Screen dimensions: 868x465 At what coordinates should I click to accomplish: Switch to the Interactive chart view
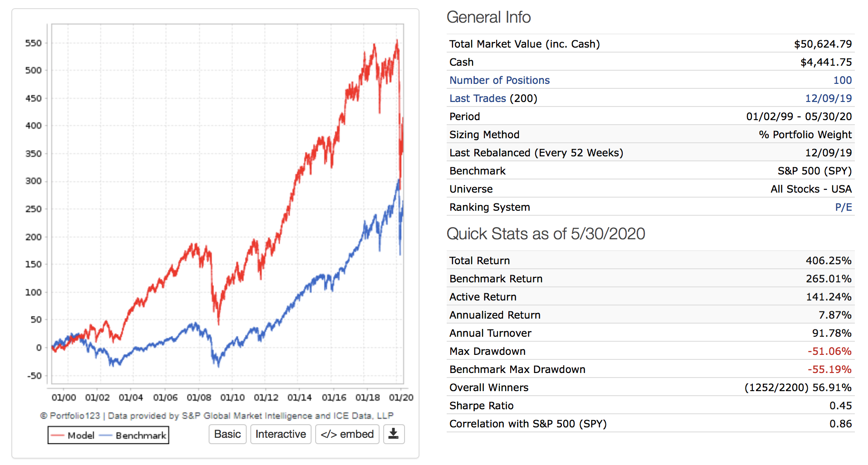tap(281, 434)
